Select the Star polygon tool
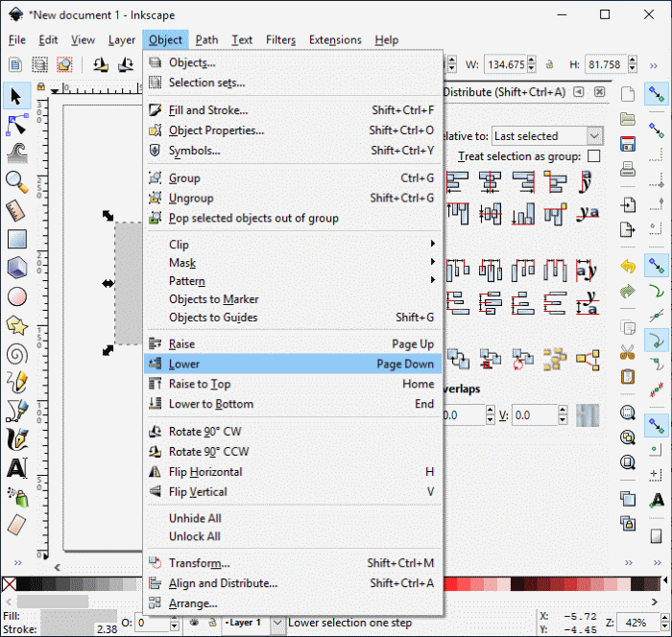 click(x=17, y=326)
